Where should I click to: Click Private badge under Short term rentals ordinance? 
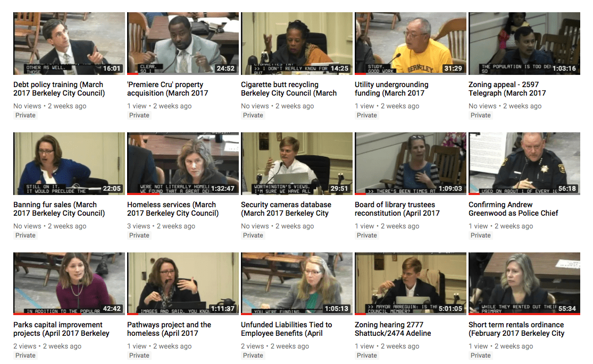point(481,355)
